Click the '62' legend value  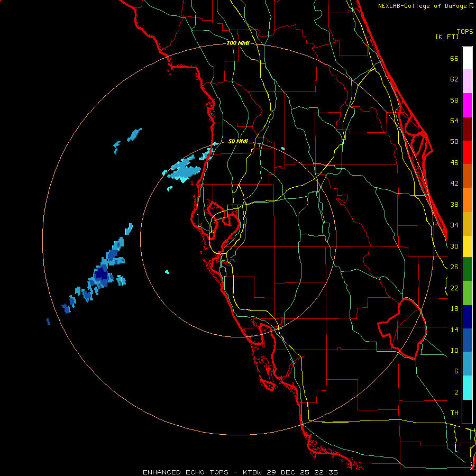pos(454,79)
